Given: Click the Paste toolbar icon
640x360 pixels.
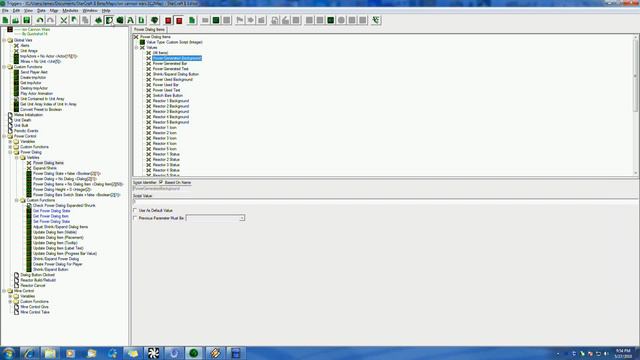Looking at the screenshot, I should pyautogui.click(x=85, y=20).
